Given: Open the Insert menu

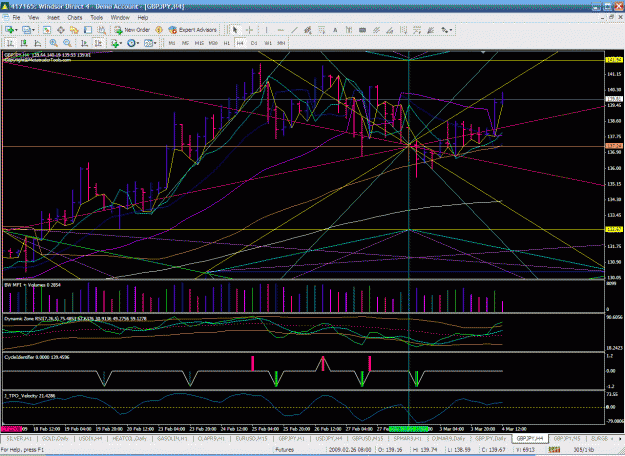Looking at the screenshot, I should point(53,18).
